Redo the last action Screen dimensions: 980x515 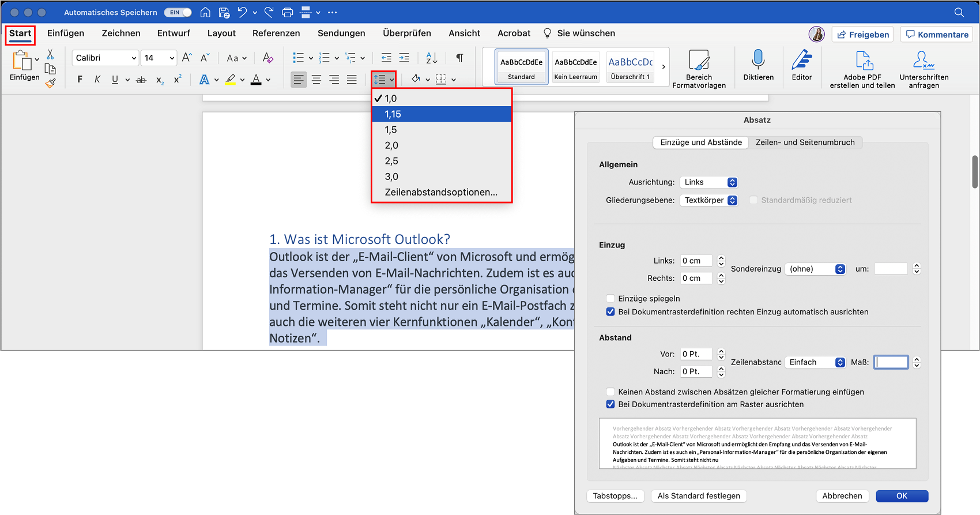click(x=269, y=12)
